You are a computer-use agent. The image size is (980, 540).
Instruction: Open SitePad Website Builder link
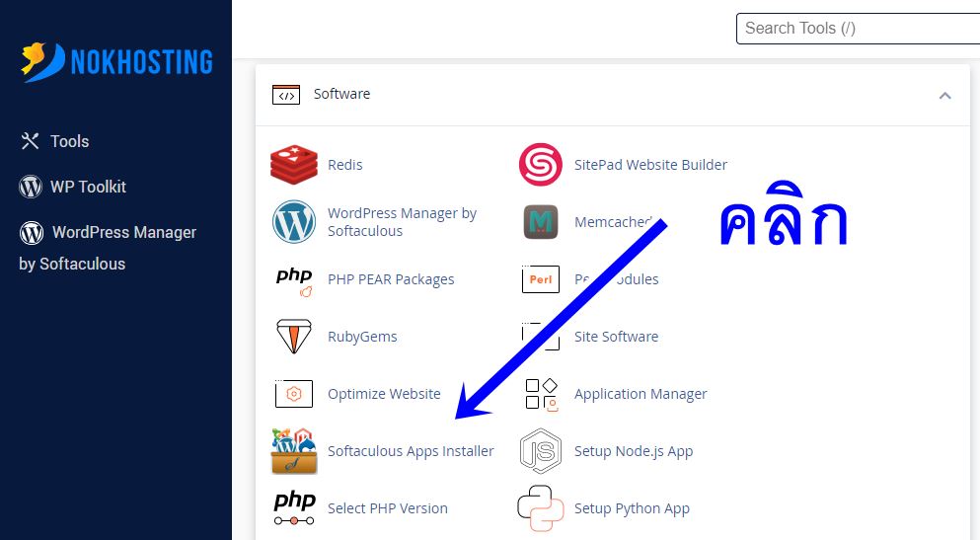point(650,165)
